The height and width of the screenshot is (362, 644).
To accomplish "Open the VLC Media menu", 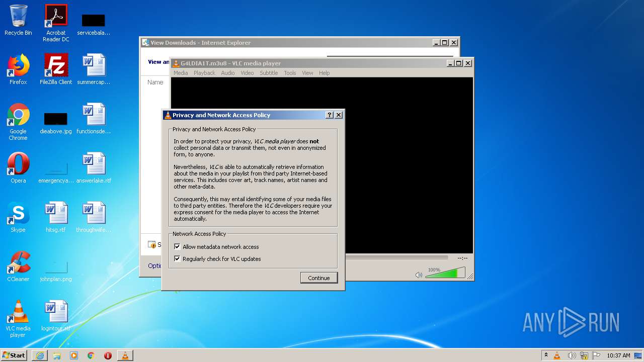I will 181,73.
